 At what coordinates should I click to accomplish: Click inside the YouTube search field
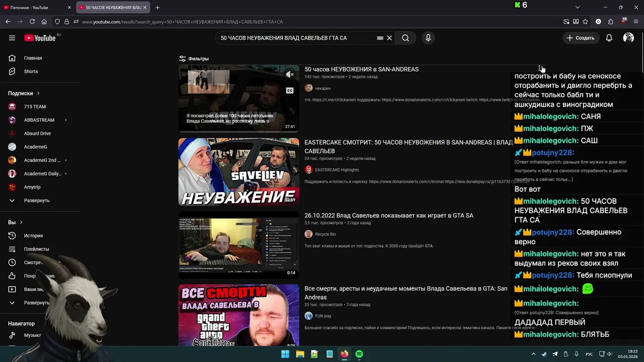click(297, 38)
